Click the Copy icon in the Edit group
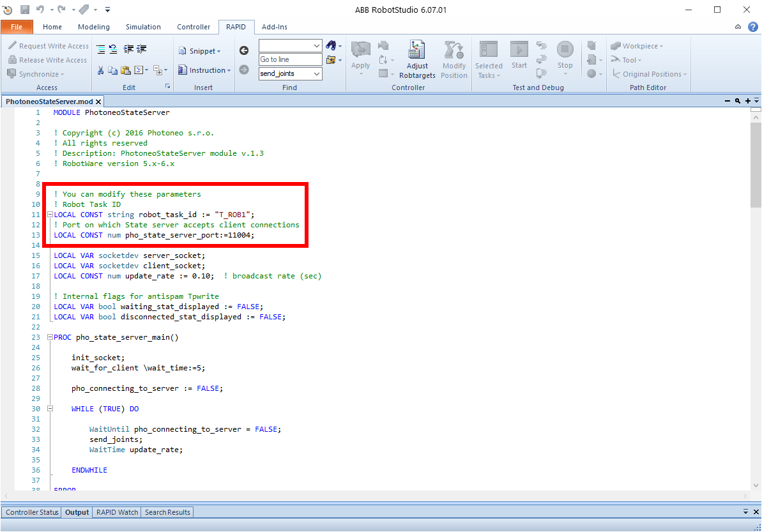Viewport: 762px width, 532px height. coord(113,70)
